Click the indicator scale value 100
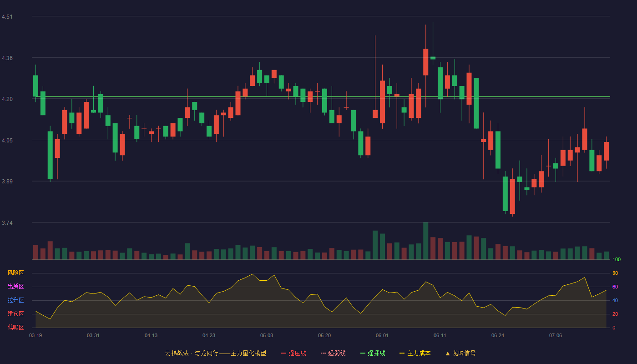The width and height of the screenshot is (637, 364). (617, 259)
